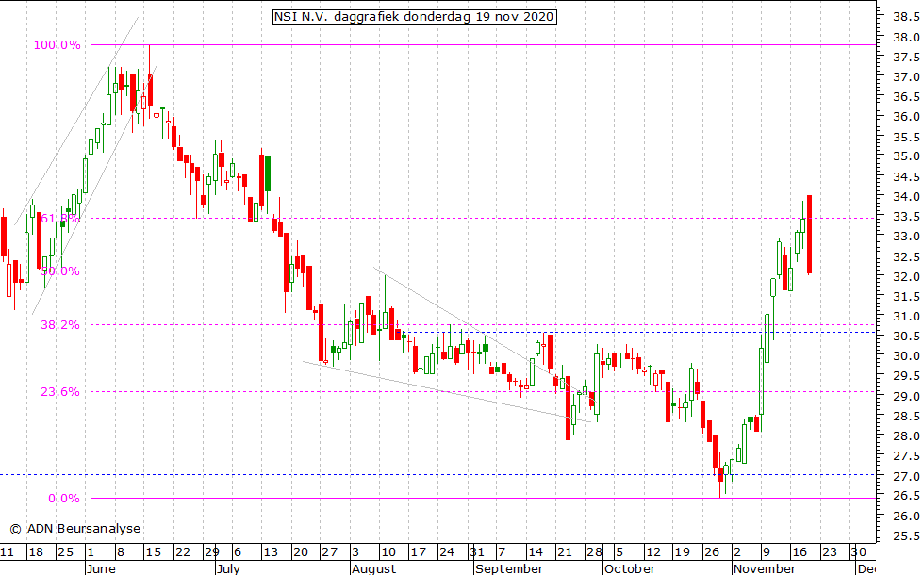
Task: Click price label '26.5' on the right axis
Action: [906, 496]
